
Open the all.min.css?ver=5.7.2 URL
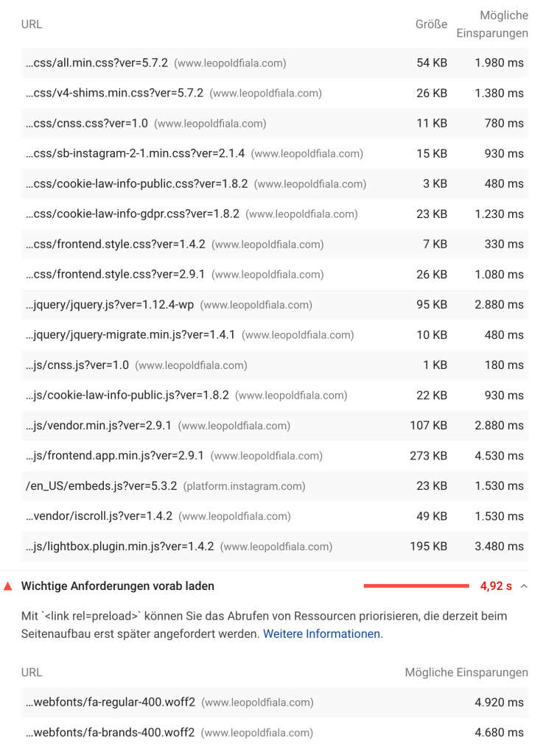pos(97,63)
